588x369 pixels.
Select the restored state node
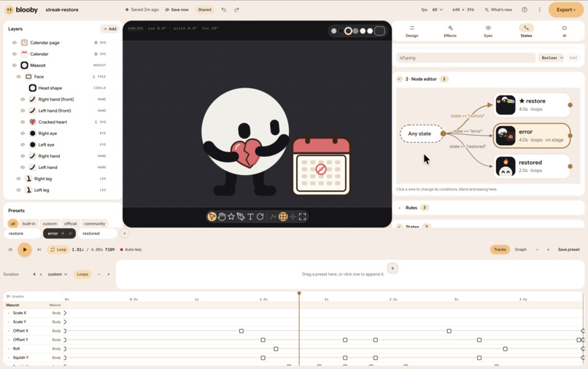(x=531, y=166)
